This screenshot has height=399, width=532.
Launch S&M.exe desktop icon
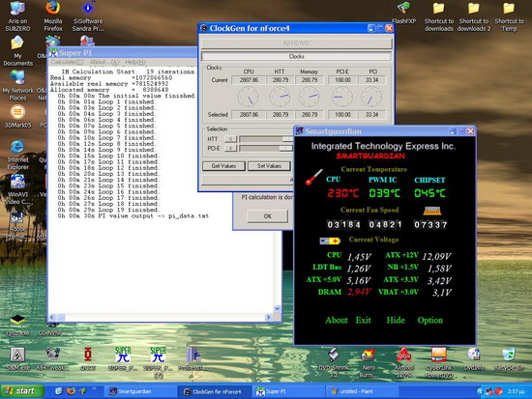point(17,359)
